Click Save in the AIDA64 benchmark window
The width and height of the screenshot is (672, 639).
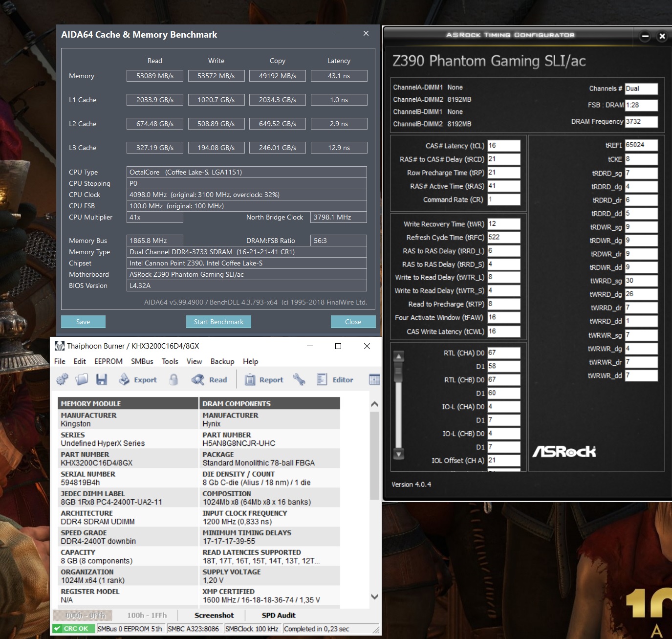pyautogui.click(x=83, y=322)
